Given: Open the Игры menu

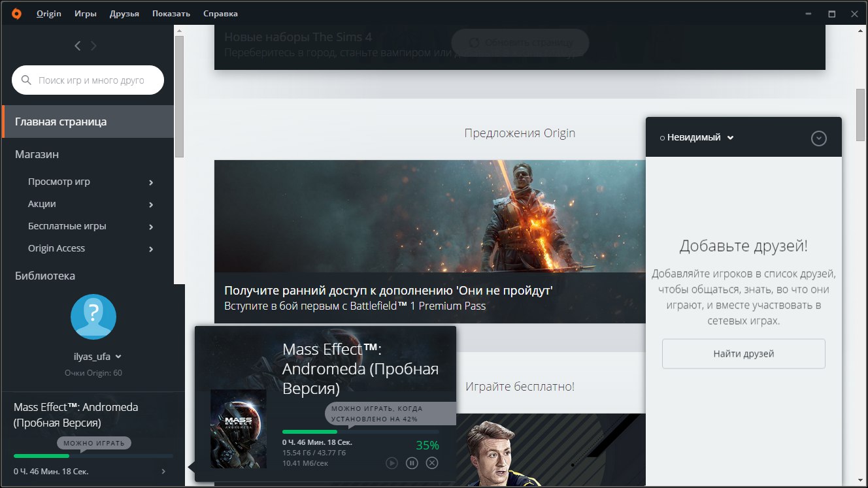Looking at the screenshot, I should pyautogui.click(x=86, y=14).
